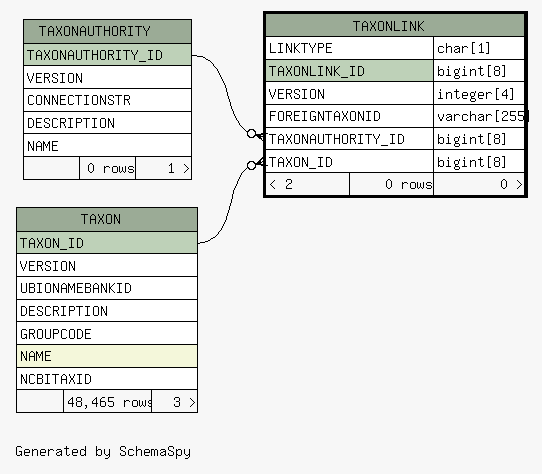Click the circle connector at TAXONLINK TAXONAUTHORITY_ID
The image size is (542, 474).
(252, 133)
